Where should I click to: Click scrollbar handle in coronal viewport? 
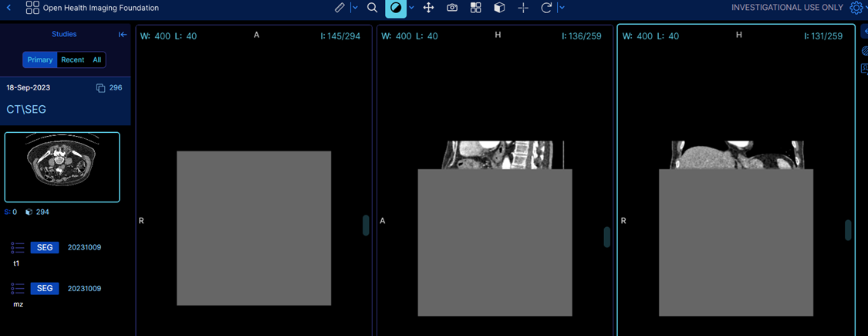pos(848,230)
